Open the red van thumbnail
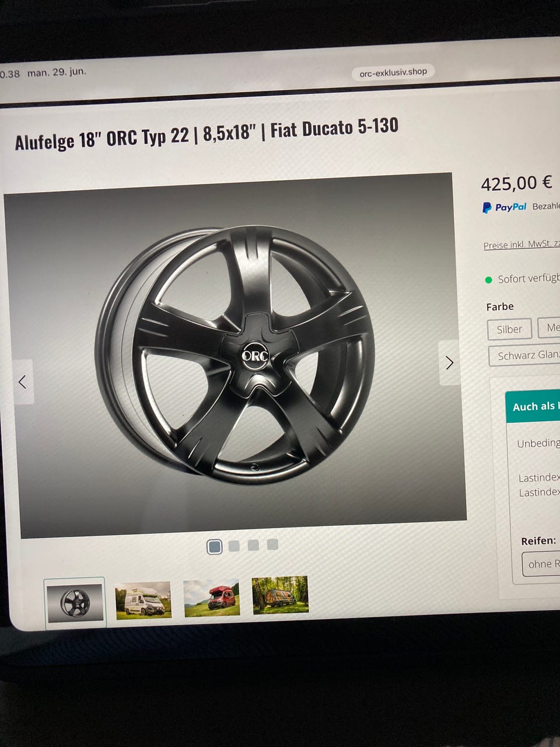Image resolution: width=560 pixels, height=747 pixels. (x=212, y=598)
